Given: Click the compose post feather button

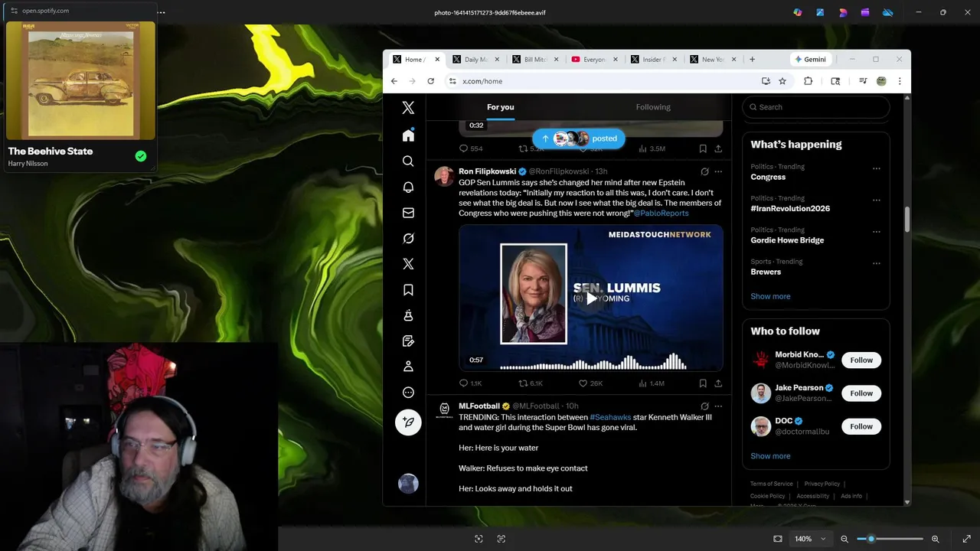Looking at the screenshot, I should [408, 422].
